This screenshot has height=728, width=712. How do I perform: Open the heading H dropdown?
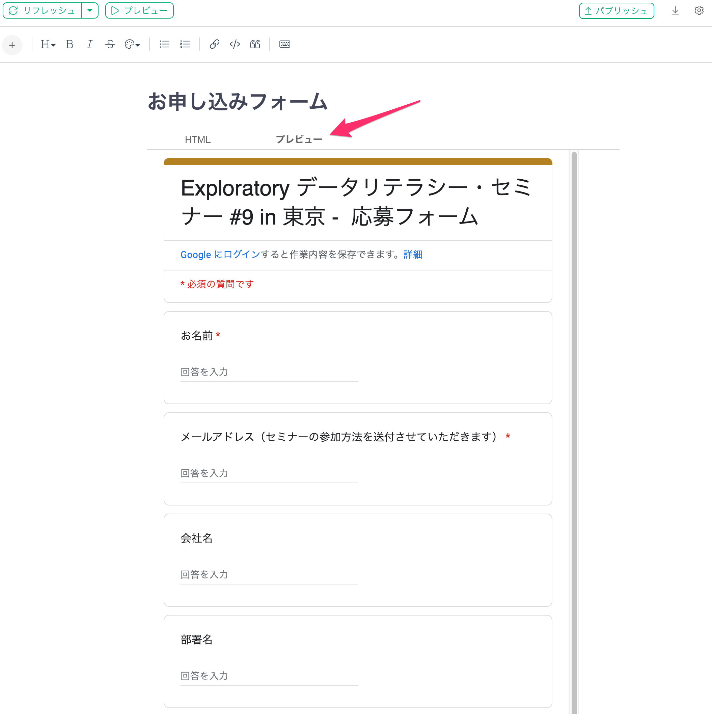pos(48,45)
